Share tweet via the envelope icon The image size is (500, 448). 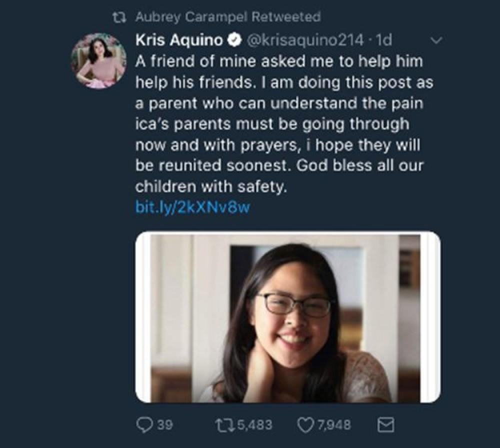[388, 425]
